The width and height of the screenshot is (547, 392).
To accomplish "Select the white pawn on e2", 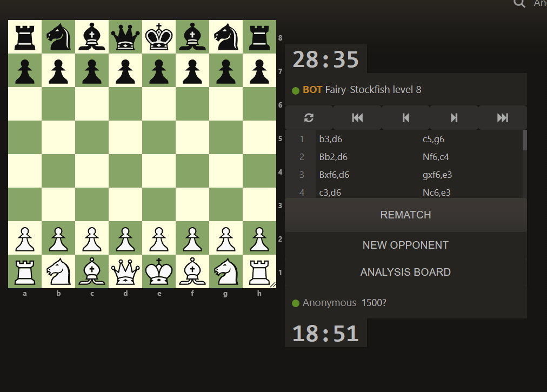I will (159, 238).
